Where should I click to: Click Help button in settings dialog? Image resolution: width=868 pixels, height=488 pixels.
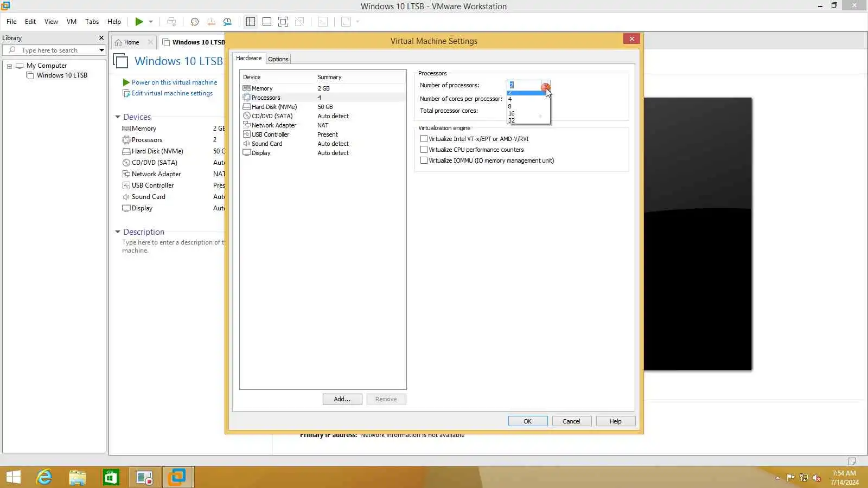616,421
